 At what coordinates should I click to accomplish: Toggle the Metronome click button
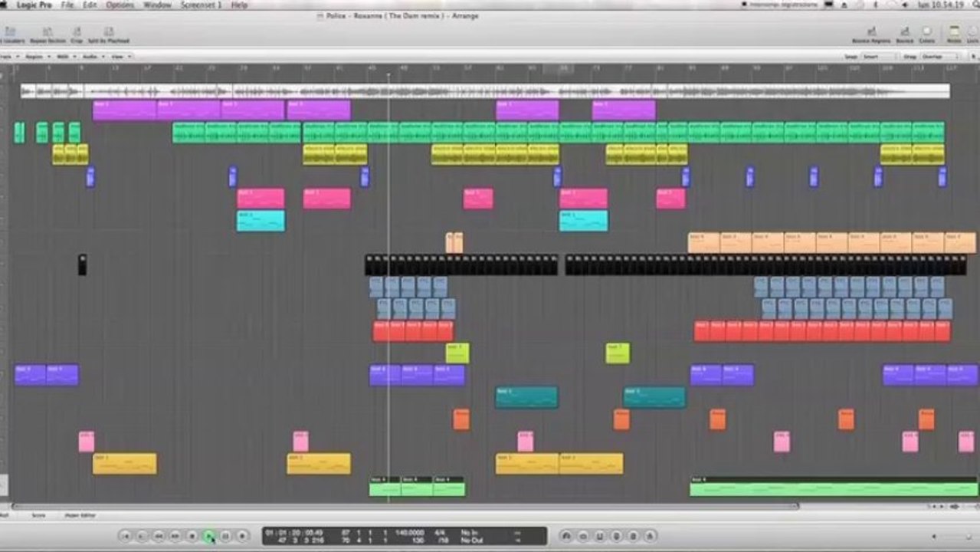pyautogui.click(x=651, y=536)
